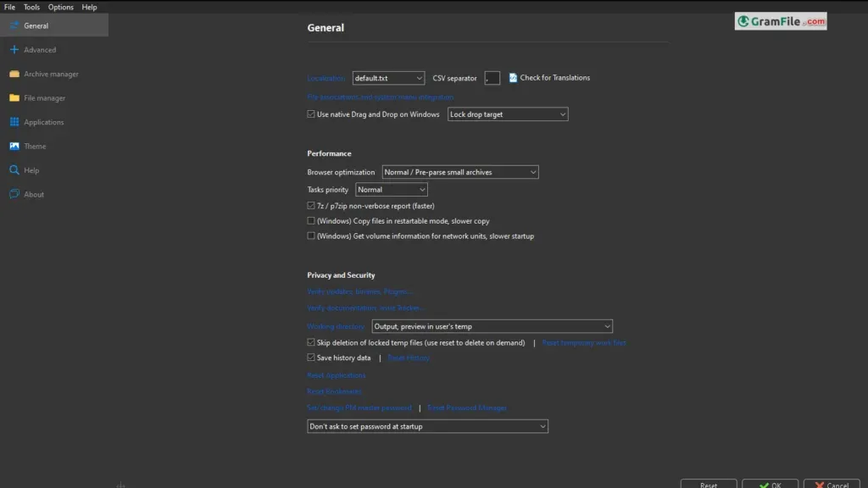Click the Reset Bookmarks link

[x=334, y=391]
